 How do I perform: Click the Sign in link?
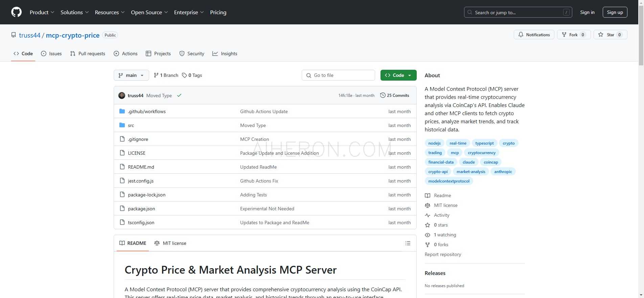pyautogui.click(x=587, y=12)
